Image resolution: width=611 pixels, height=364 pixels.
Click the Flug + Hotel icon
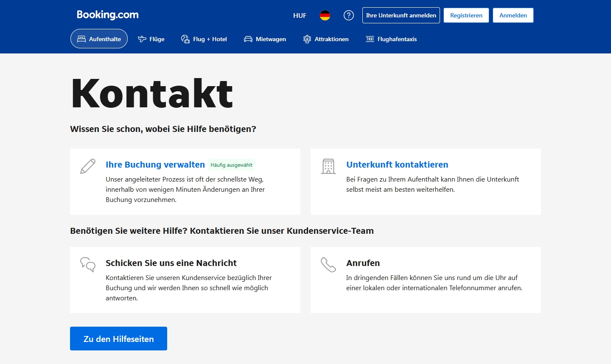click(x=185, y=39)
